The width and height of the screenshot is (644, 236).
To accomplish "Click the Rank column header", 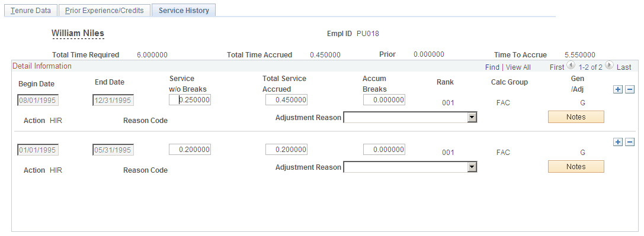I will click(445, 82).
